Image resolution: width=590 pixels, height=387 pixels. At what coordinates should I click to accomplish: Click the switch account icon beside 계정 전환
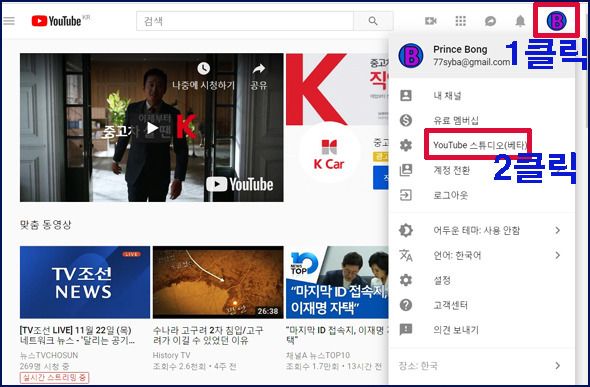[406, 170]
